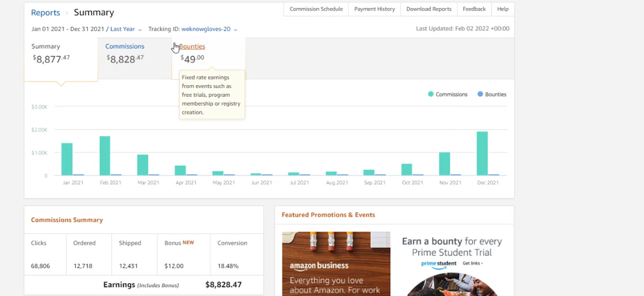644x296 pixels.
Task: Click the Conversion value 18.48%
Action: [x=228, y=266]
